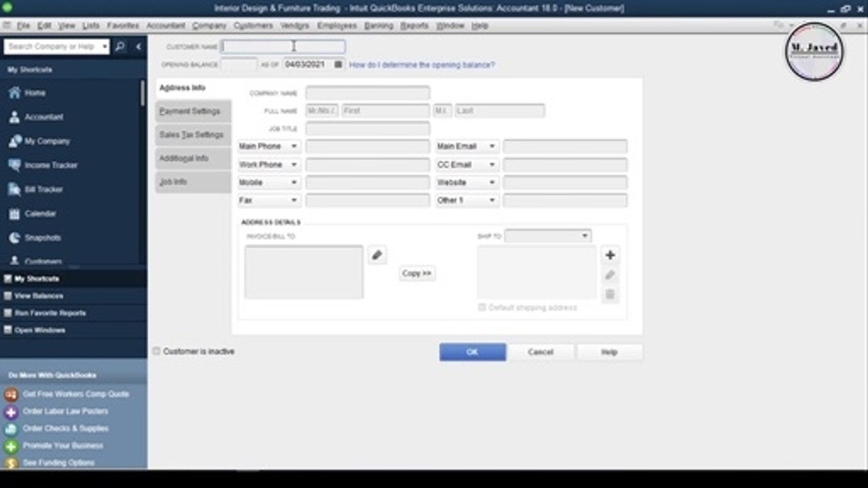This screenshot has width=868, height=488.
Task: Expand the Work Phone type dropdown
Action: click(x=294, y=165)
